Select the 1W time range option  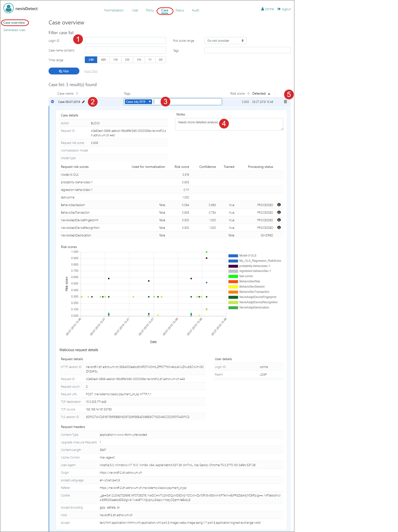coord(115,60)
